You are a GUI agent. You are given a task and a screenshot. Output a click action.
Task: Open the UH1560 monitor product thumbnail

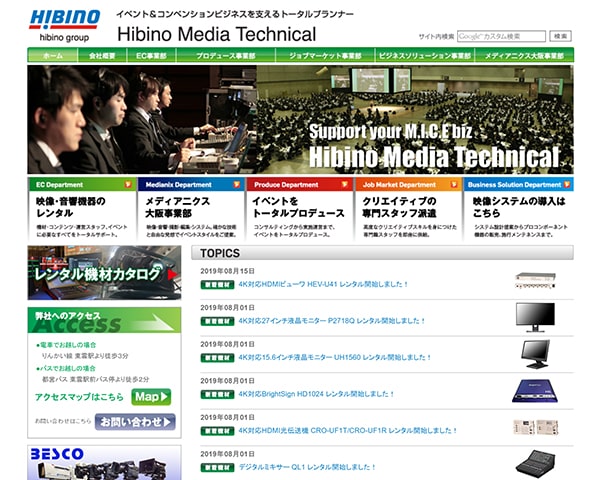click(536, 354)
